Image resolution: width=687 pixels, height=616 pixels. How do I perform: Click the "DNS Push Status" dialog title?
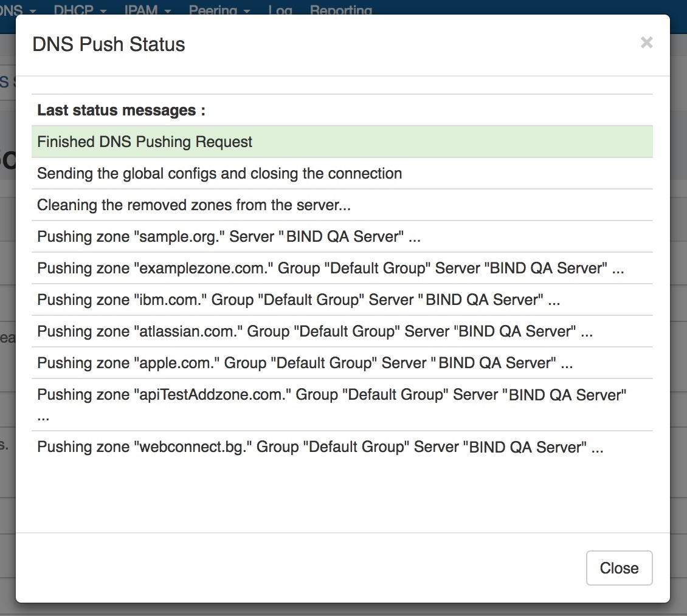click(x=109, y=44)
